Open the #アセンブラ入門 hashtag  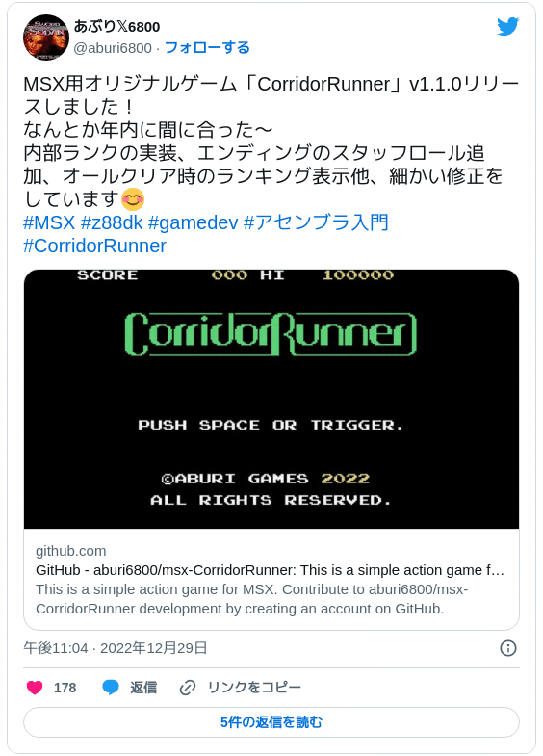click(x=316, y=222)
